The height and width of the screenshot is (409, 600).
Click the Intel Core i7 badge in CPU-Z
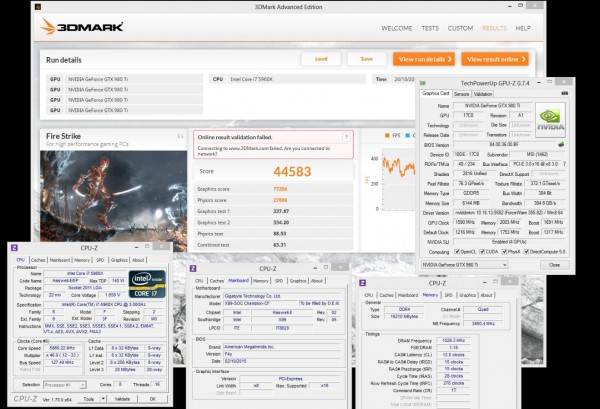pos(147,284)
